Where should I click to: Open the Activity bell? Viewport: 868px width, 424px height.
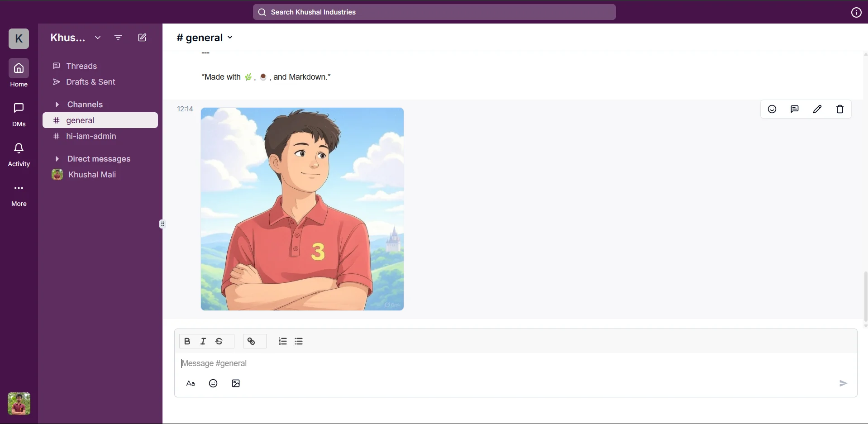[x=19, y=154]
